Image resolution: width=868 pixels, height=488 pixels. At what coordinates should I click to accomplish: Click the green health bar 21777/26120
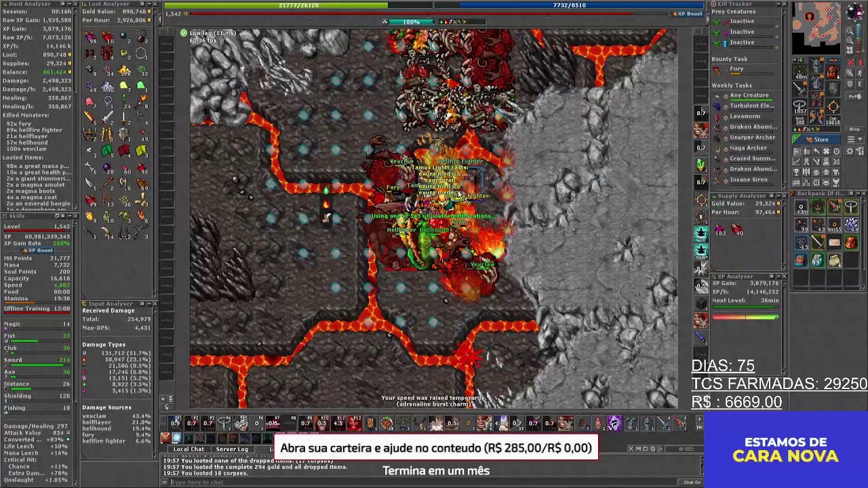tap(299, 5)
